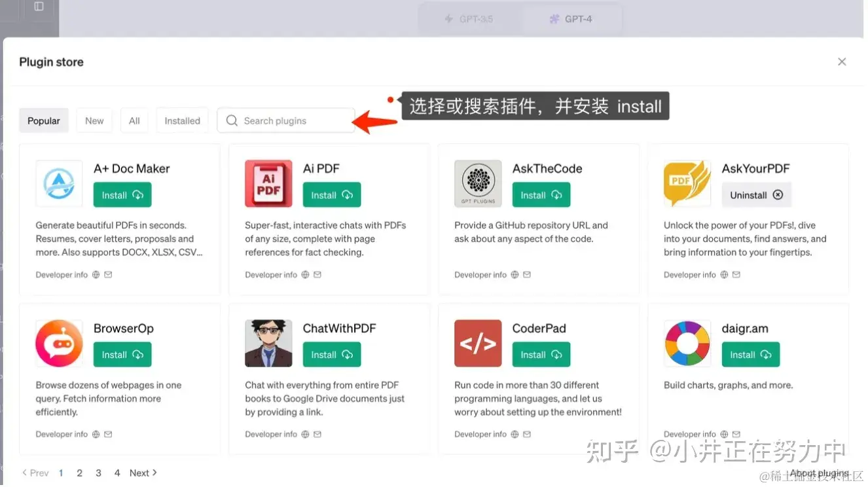Click the Ai PDF plugin logo
This screenshot has width=868, height=487.
[x=268, y=184]
